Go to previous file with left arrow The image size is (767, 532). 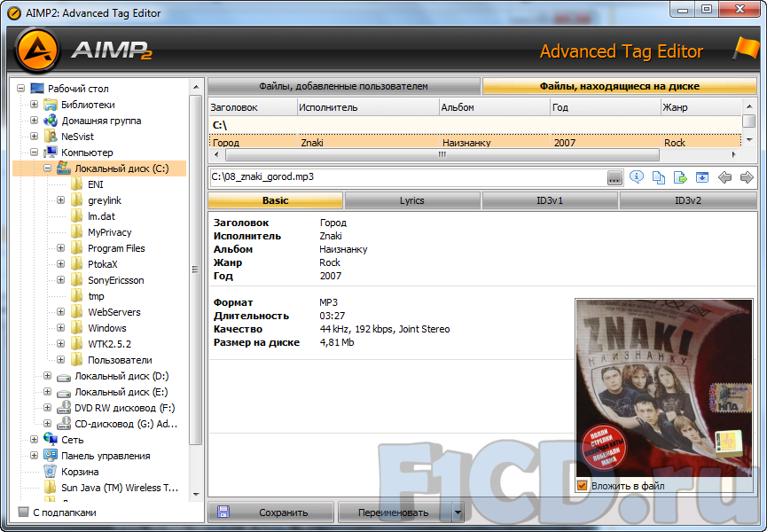click(x=724, y=177)
